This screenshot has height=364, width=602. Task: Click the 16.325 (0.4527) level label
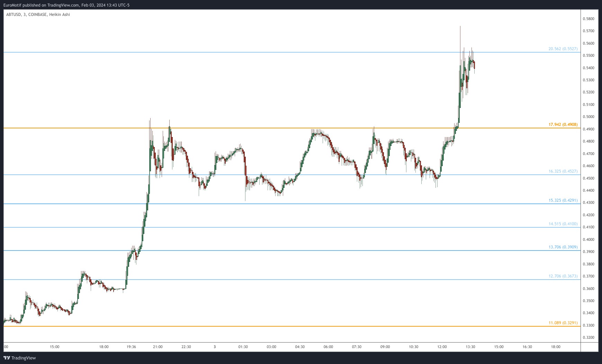tap(563, 171)
